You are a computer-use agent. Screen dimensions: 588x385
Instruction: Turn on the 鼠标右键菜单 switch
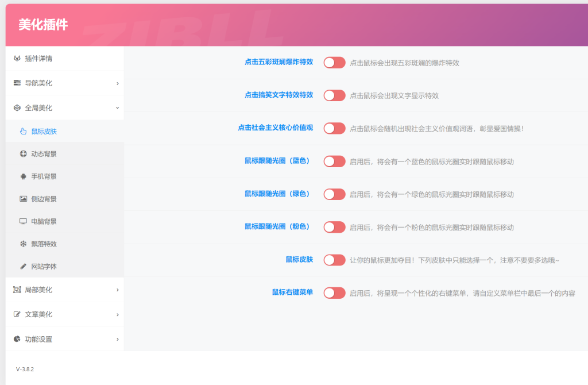coord(334,293)
